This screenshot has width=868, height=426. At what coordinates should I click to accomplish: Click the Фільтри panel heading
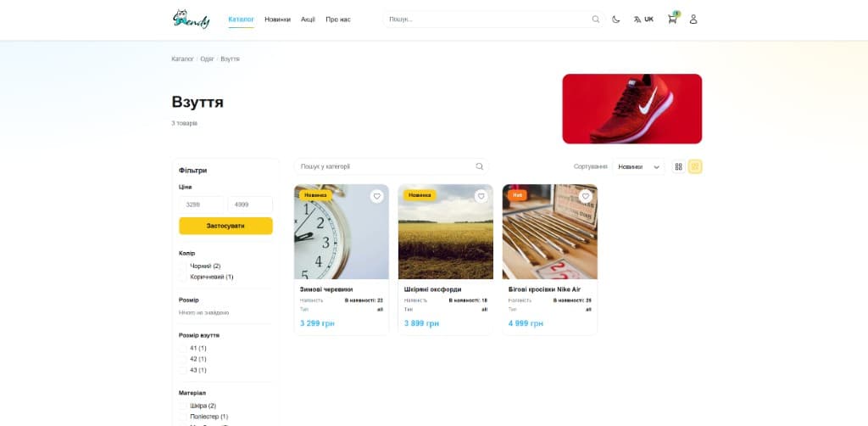coord(192,171)
